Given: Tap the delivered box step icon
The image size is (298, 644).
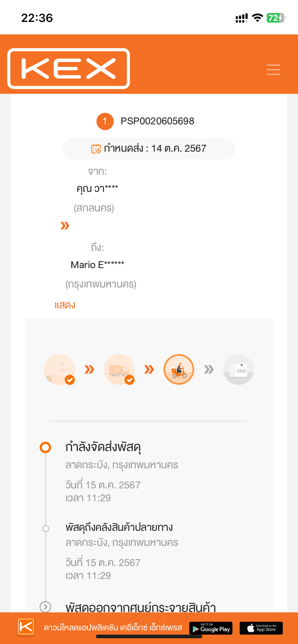Looking at the screenshot, I should (239, 369).
